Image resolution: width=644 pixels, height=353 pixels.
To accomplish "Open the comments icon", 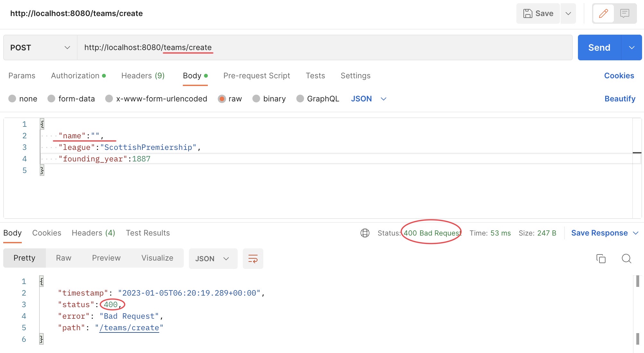I will 624,13.
